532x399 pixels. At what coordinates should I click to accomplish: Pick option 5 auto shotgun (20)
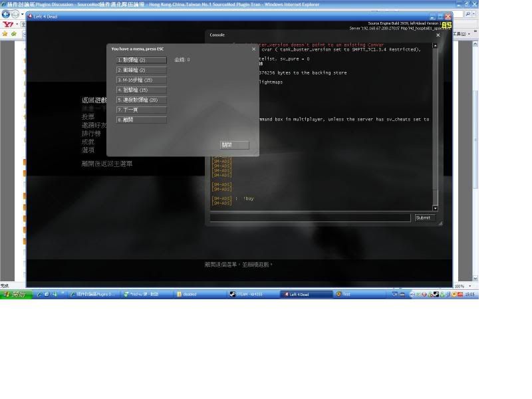click(141, 100)
